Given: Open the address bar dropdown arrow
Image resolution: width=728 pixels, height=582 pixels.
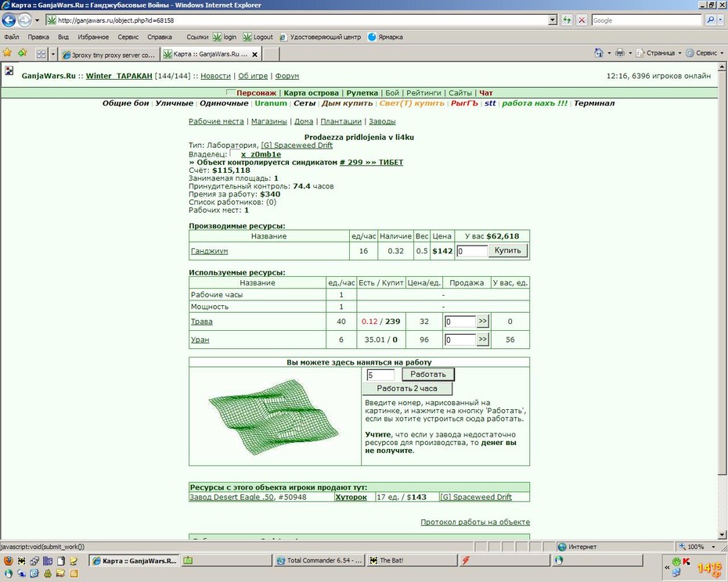Looking at the screenshot, I should 552,20.
